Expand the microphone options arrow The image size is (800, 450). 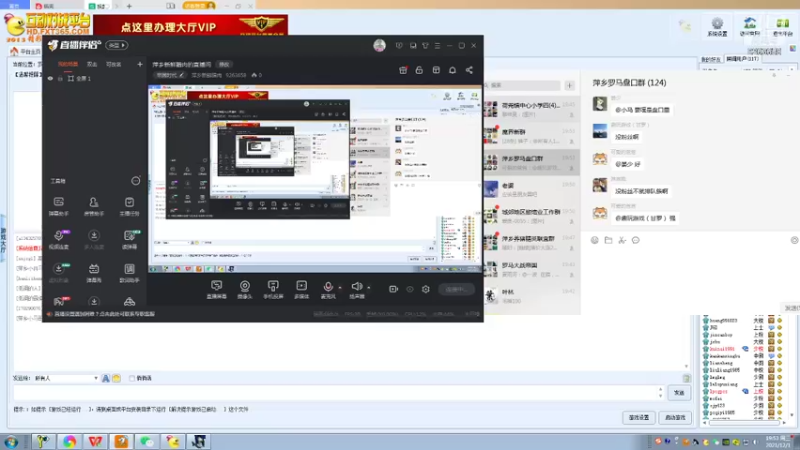[x=340, y=287]
